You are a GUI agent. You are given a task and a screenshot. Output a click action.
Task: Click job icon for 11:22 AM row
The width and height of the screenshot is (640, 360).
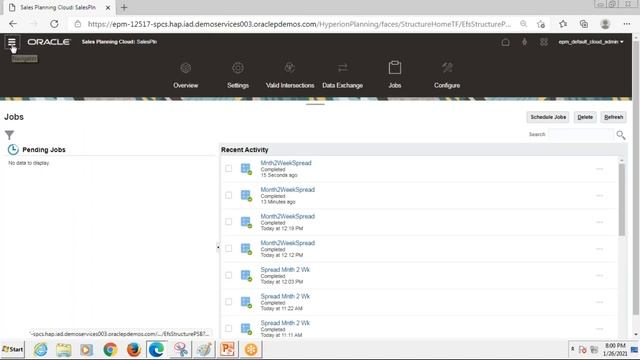click(x=246, y=302)
